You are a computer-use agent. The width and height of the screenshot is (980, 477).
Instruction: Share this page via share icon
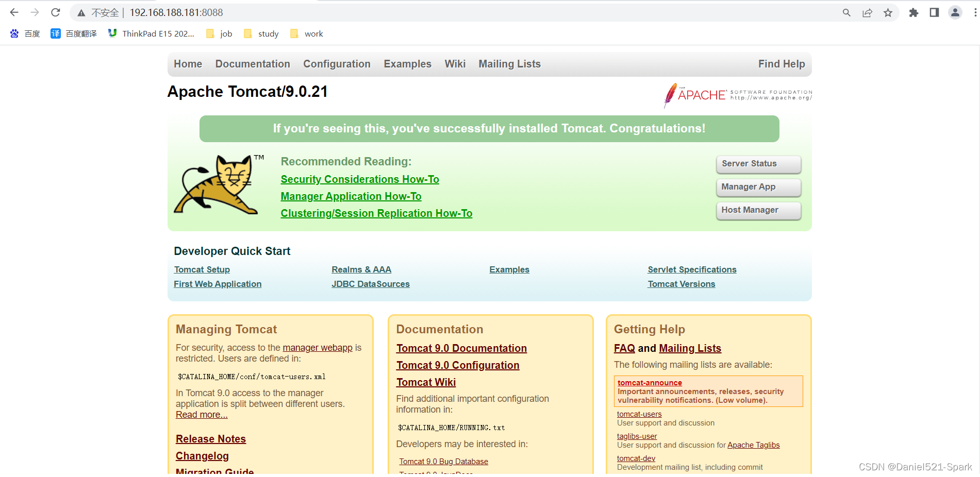pyautogui.click(x=867, y=13)
